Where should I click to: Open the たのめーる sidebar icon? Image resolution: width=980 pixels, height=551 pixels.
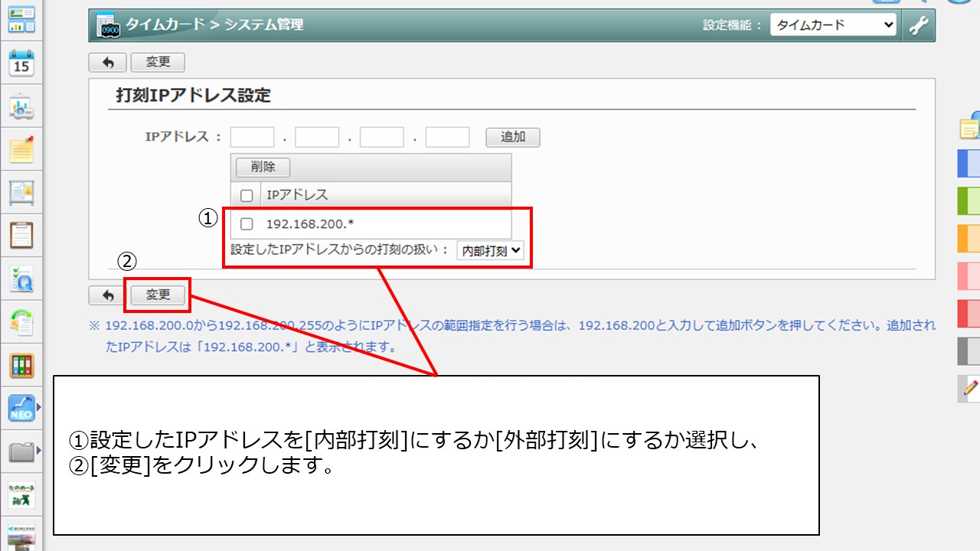pos(21,494)
